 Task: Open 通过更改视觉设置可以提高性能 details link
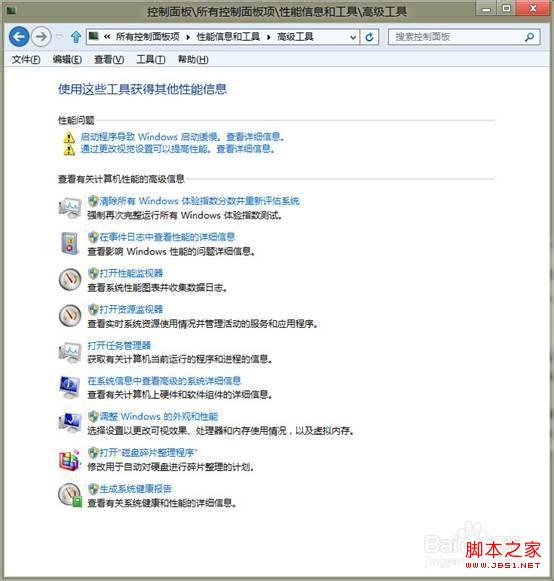pyautogui.click(x=178, y=149)
